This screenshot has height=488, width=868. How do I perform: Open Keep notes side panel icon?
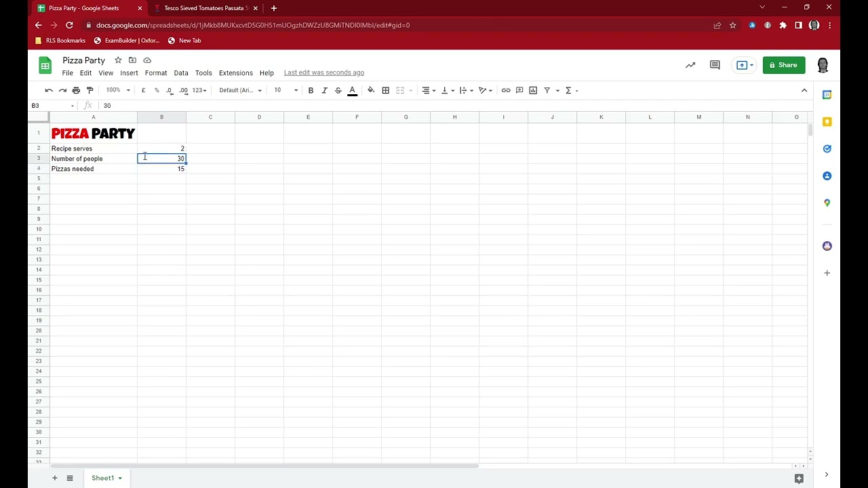[827, 122]
